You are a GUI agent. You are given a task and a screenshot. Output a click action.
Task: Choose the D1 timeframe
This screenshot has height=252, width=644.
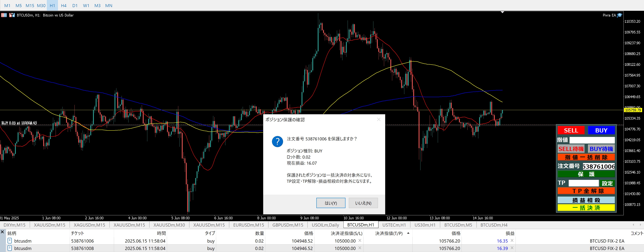click(x=75, y=6)
